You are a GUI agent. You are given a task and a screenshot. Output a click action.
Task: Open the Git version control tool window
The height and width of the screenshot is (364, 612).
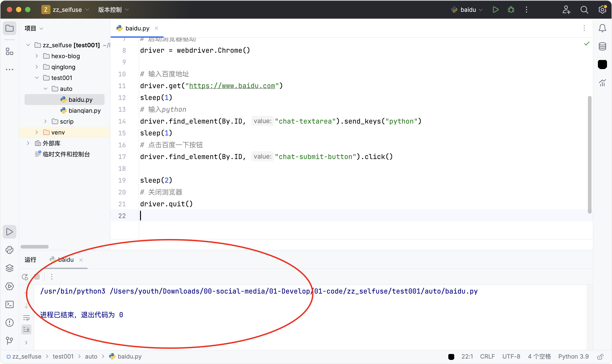tap(9, 340)
